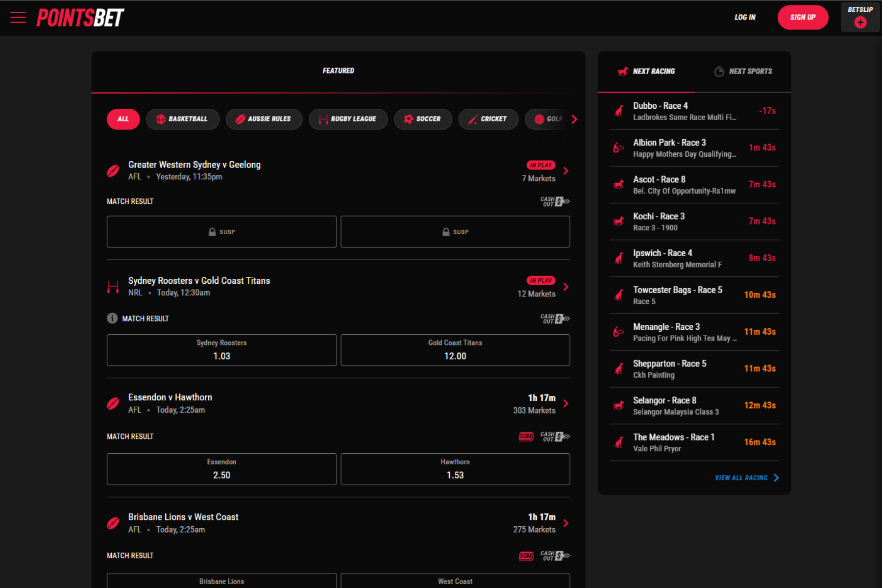
Task: Open Dubbo Race 4
Action: point(694,111)
